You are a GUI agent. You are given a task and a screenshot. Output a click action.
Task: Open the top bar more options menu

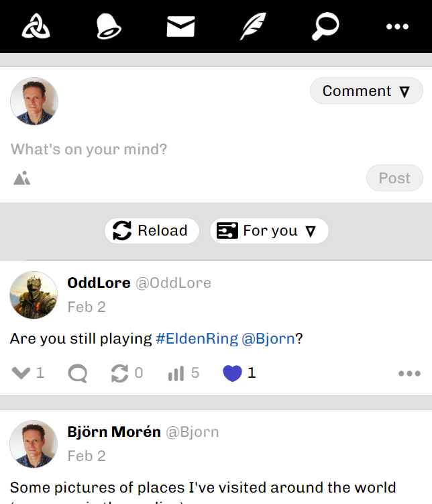(x=397, y=27)
